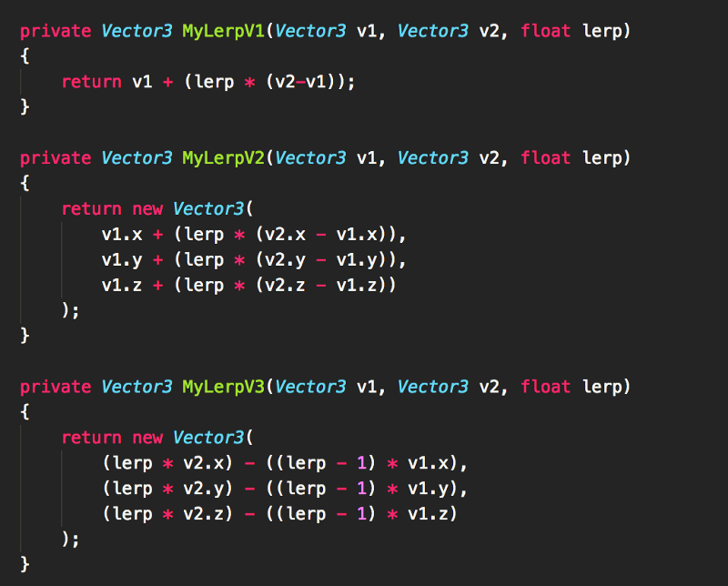The width and height of the screenshot is (728, 586).
Task: Click the new keyword in MyLerpV2
Action: [x=147, y=209]
